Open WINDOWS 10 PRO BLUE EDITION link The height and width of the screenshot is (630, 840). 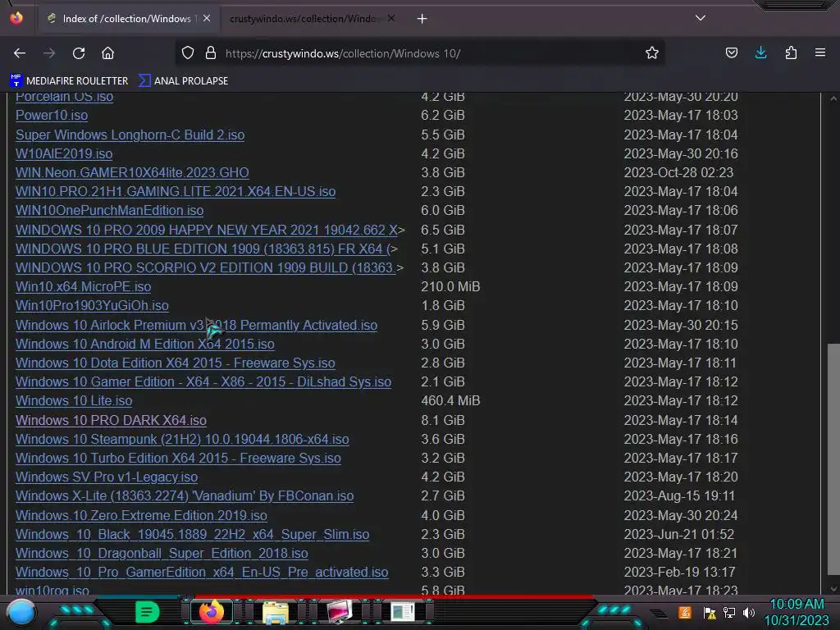coord(203,249)
